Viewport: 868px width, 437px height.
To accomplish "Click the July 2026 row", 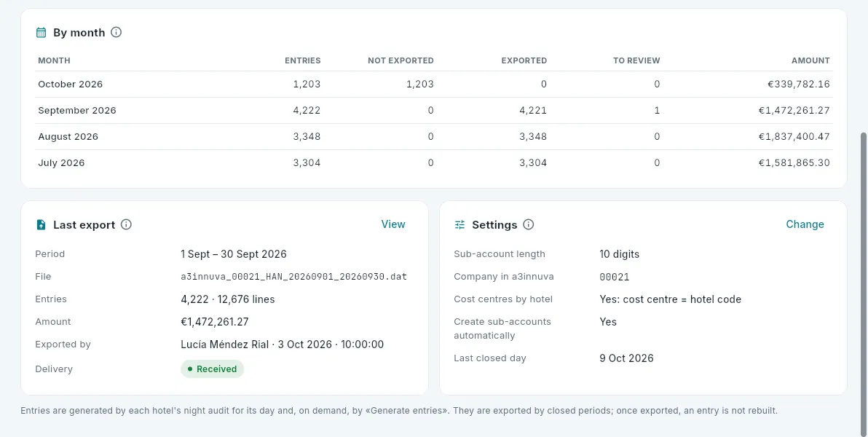I will [x=434, y=163].
